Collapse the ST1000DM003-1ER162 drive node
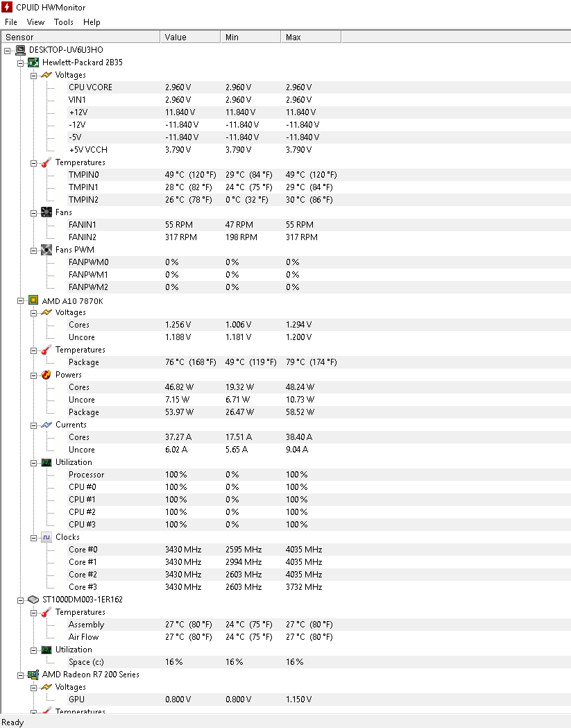571x728 pixels. point(21,600)
